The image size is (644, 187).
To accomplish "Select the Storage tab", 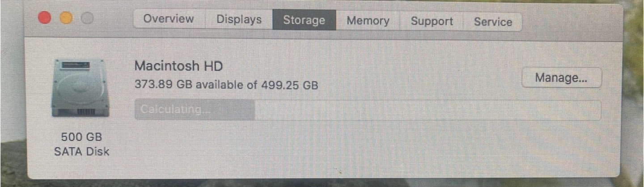I will 304,21.
